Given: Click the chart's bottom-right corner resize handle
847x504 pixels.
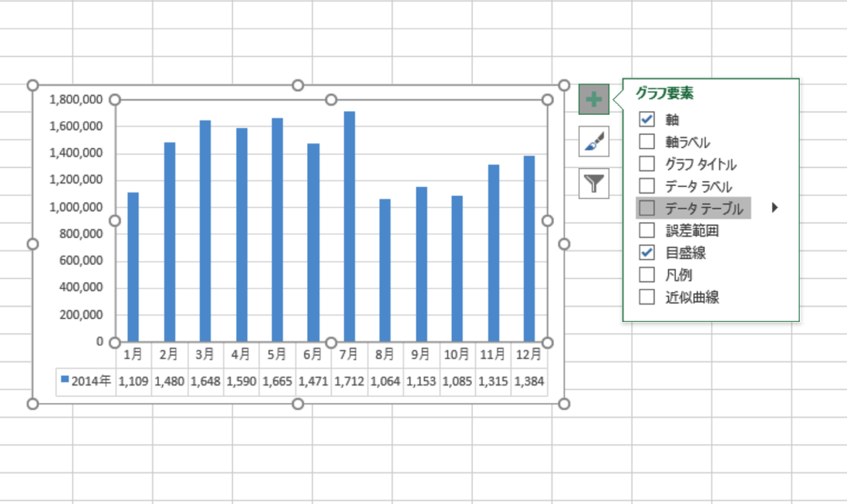Looking at the screenshot, I should tap(564, 404).
